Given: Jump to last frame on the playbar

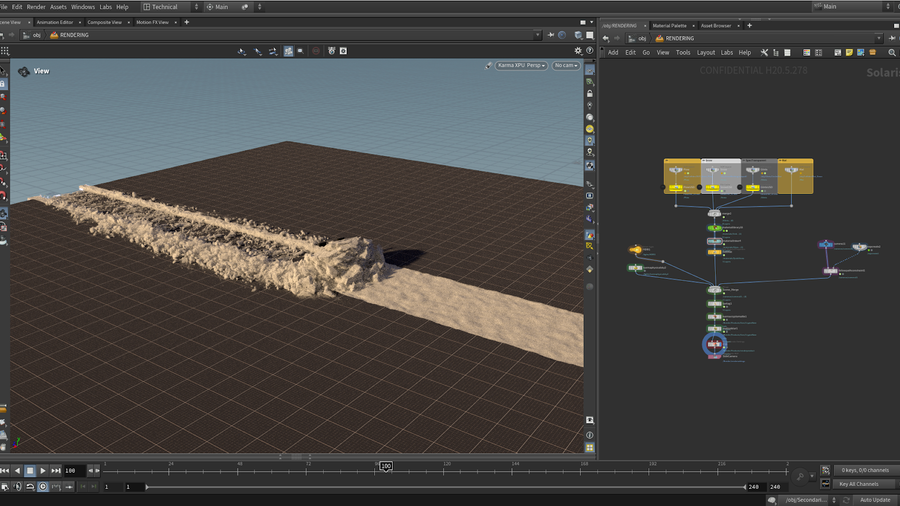Looking at the screenshot, I should point(56,470).
